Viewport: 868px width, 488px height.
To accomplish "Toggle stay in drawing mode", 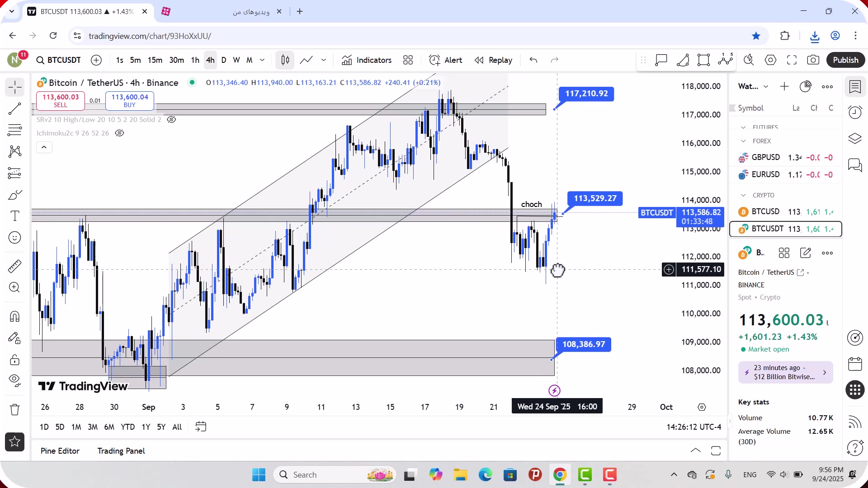I will [14, 338].
